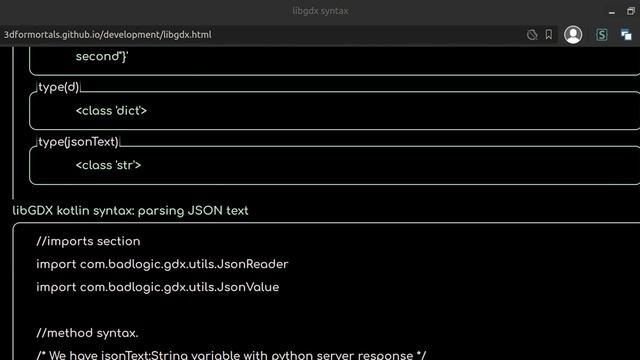Click heading 'libGDX kotlin syntax: parsing JSON text'

130,211
